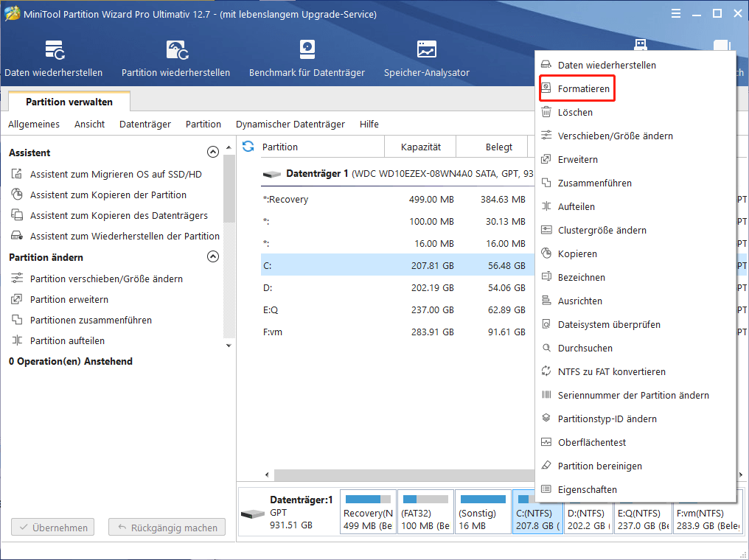This screenshot has height=560, width=749.
Task: Start Assistent zum Migrieren OS auf SSD/HD
Action: click(x=116, y=175)
